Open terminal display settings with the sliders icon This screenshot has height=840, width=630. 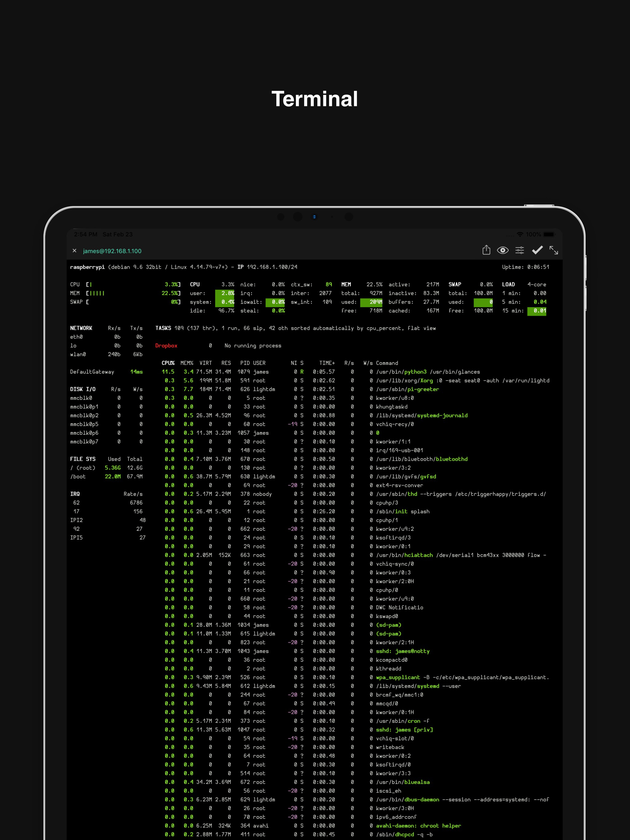coord(520,250)
